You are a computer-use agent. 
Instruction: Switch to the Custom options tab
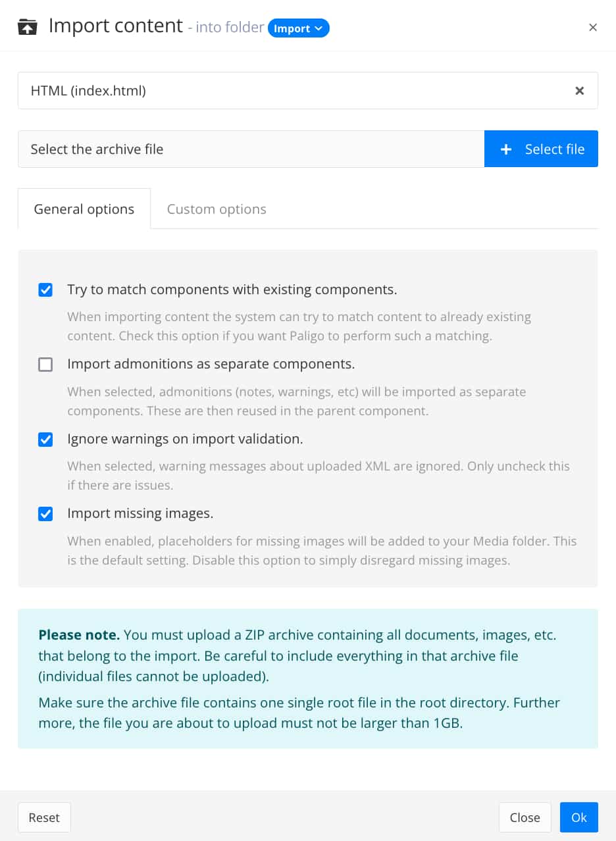pos(216,209)
